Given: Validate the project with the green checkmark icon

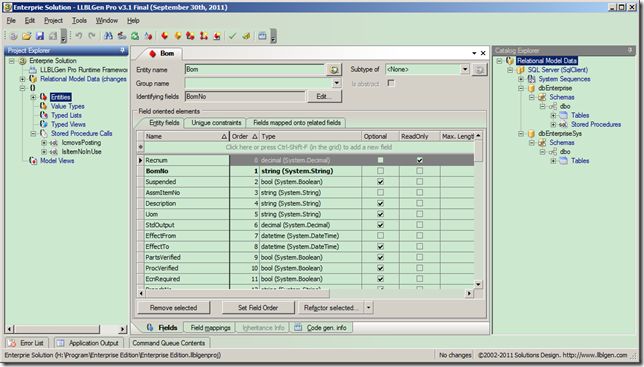Looking at the screenshot, I should [232, 36].
